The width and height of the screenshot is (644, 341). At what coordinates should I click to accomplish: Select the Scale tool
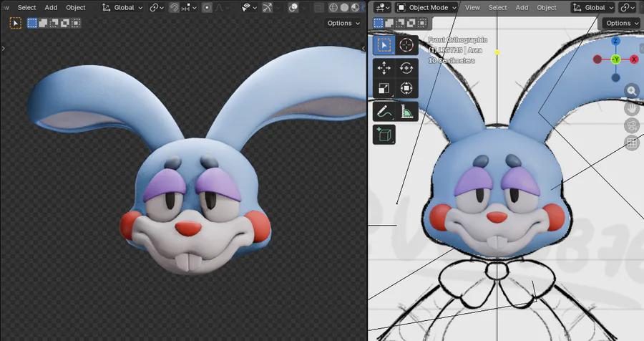click(x=384, y=88)
